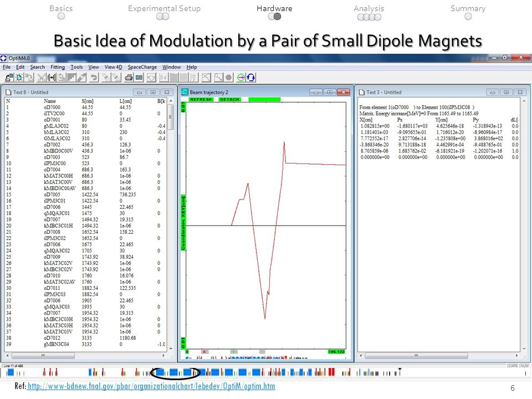Click the new-document icon with dotted border

[x=19, y=78]
